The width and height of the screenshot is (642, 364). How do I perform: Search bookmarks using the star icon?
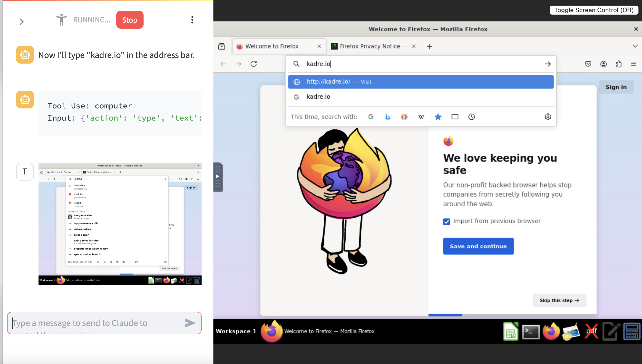[438, 117]
